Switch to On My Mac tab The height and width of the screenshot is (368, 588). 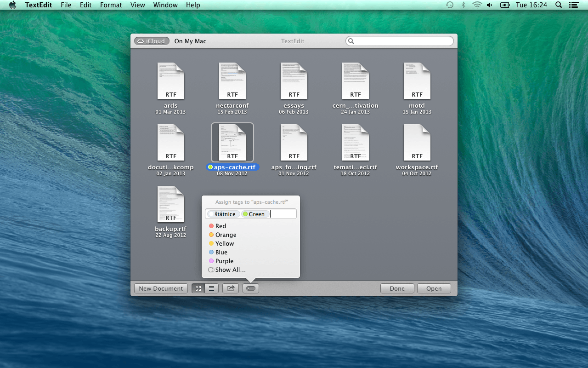coord(190,41)
